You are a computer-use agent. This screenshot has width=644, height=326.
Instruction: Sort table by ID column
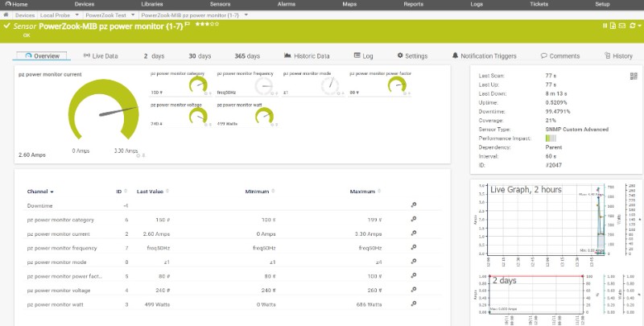tap(122, 192)
